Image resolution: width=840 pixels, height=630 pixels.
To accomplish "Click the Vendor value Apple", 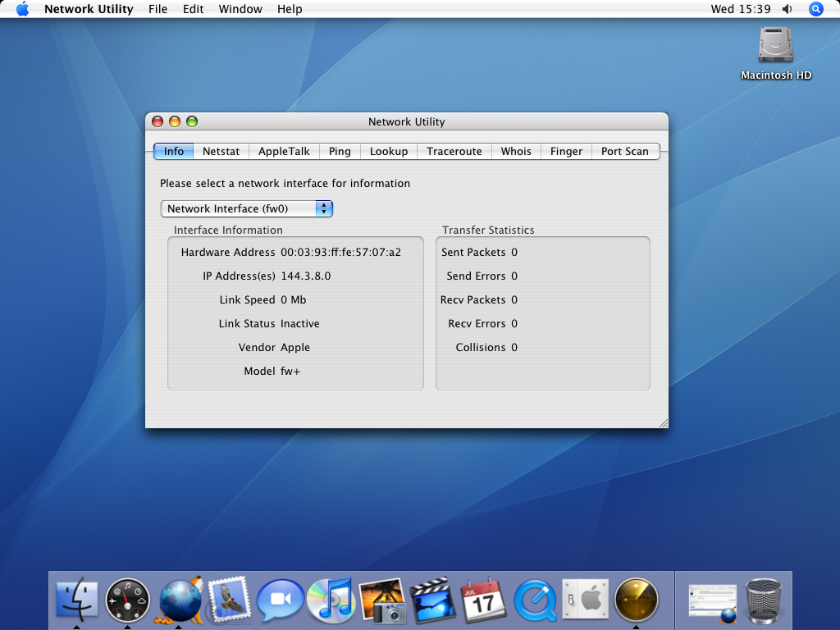I will [x=295, y=348].
